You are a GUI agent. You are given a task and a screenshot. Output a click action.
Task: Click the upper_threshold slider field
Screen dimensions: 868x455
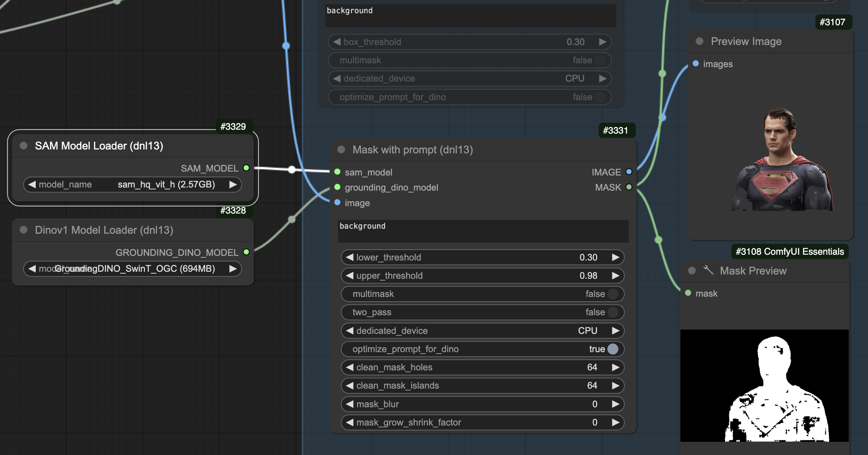coord(482,276)
